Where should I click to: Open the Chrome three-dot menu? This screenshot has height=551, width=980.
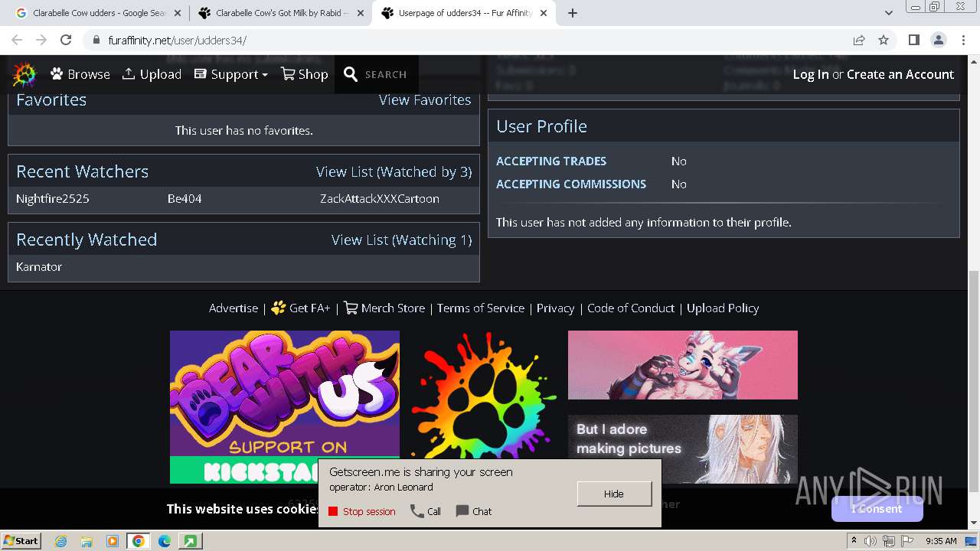[962, 40]
